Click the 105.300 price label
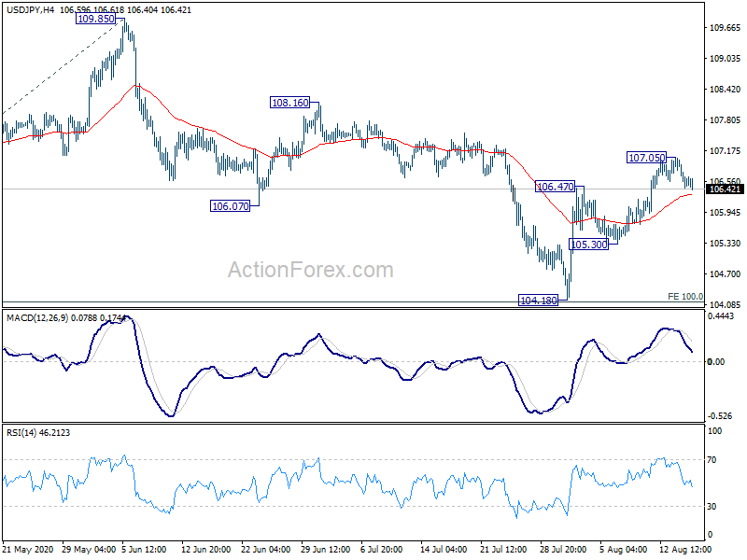Screen dimensions: 747x560 pos(589,245)
